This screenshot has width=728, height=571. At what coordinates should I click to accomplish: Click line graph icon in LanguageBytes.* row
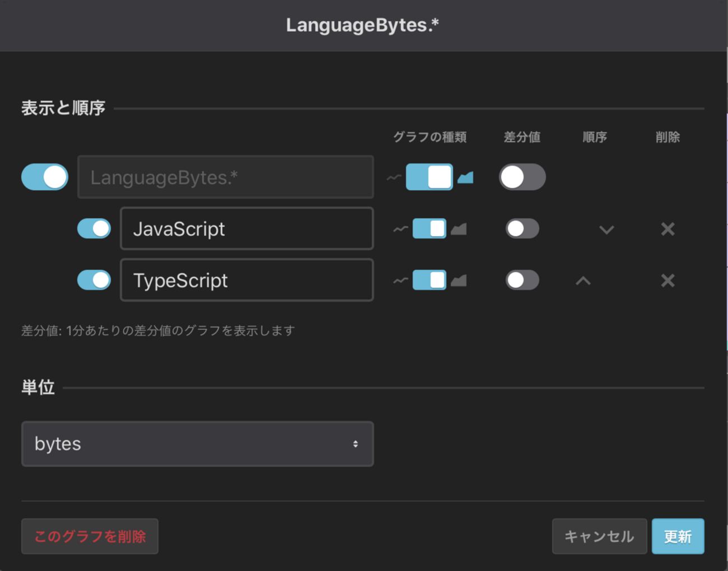[x=394, y=177]
